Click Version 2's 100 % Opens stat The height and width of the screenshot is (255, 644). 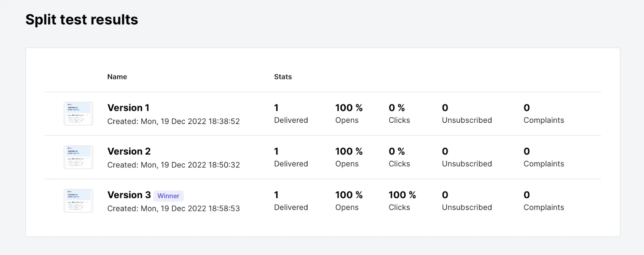click(349, 151)
